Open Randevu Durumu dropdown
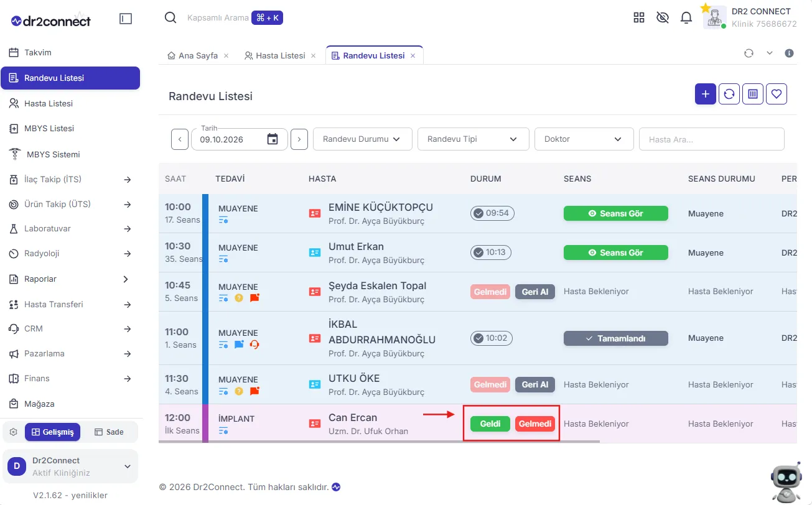 [x=363, y=139]
